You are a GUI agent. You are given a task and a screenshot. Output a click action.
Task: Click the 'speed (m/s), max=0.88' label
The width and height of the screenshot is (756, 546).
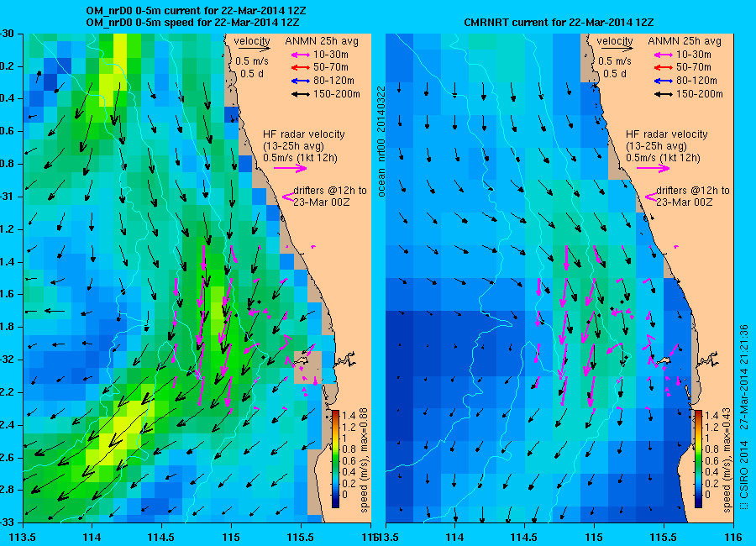coord(364,460)
